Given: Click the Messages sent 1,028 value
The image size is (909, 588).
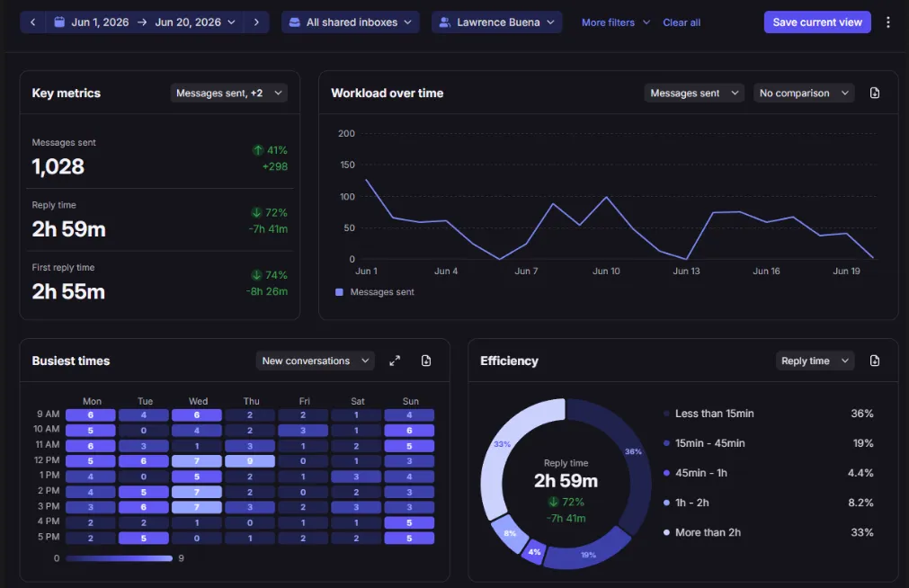Looking at the screenshot, I should point(58,166).
